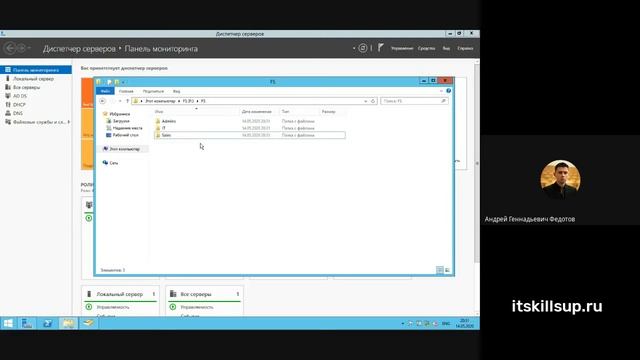Open Вид menu in Server Manager

pos(446,49)
